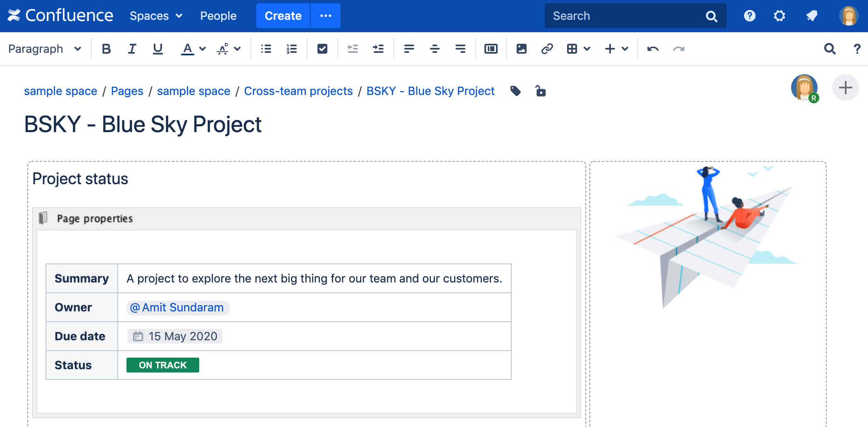Open the page layout tool
Screen dimensions: 868x427
coord(491,49)
